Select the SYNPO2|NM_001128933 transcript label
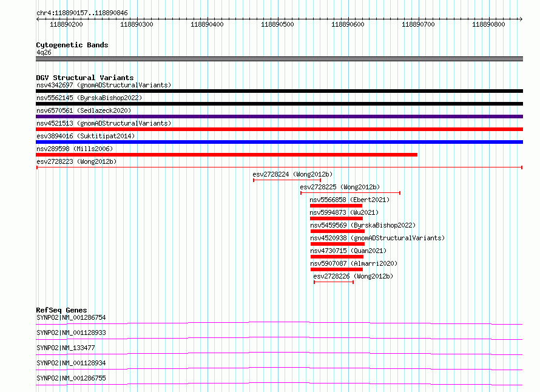Image resolution: width=540 pixels, height=392 pixels. tap(71, 333)
